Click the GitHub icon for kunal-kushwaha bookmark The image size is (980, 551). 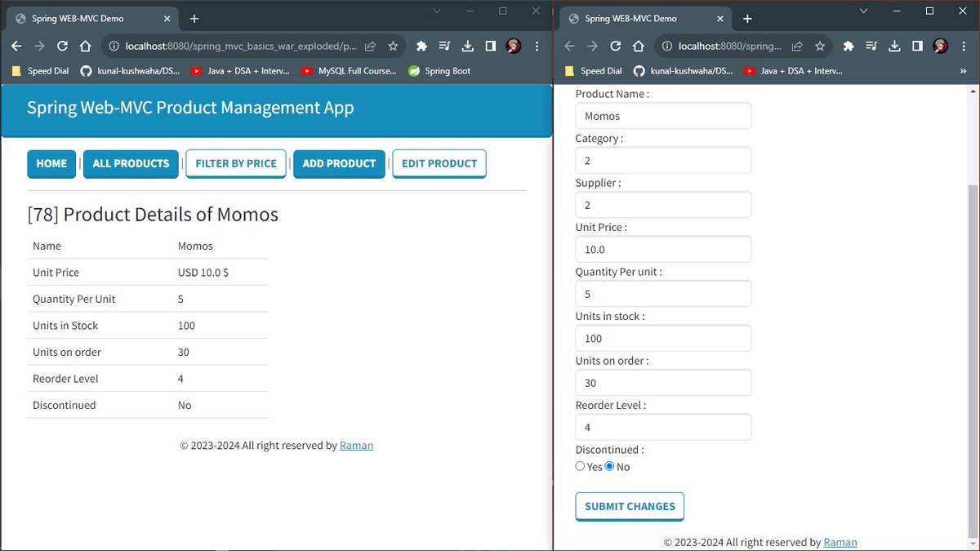pyautogui.click(x=85, y=71)
